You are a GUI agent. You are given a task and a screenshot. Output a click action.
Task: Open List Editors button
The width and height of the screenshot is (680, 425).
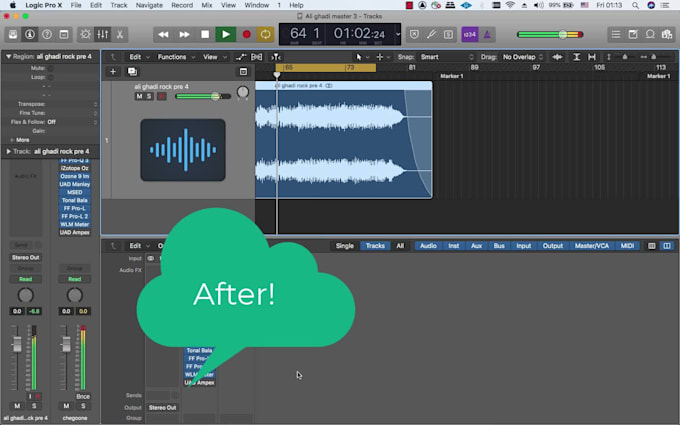(x=616, y=34)
